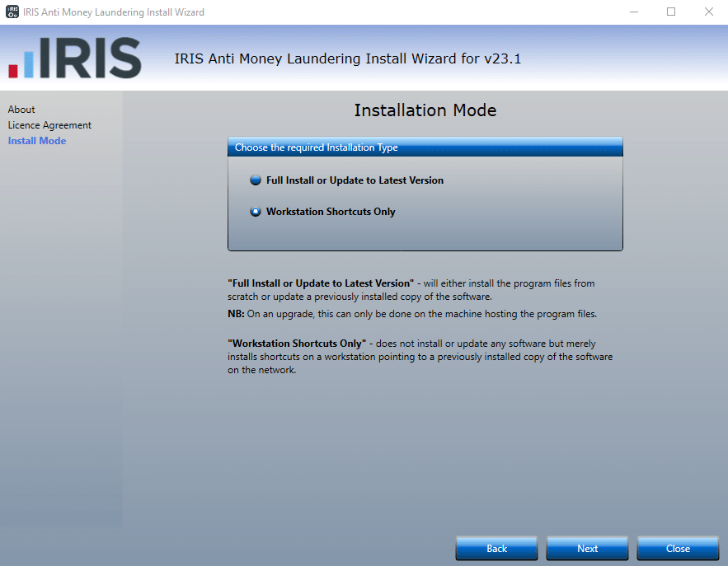This screenshot has width=728, height=566.
Task: Click the '"Workstation Shortcuts Only" - does not install' paragraph
Action: 420,357
